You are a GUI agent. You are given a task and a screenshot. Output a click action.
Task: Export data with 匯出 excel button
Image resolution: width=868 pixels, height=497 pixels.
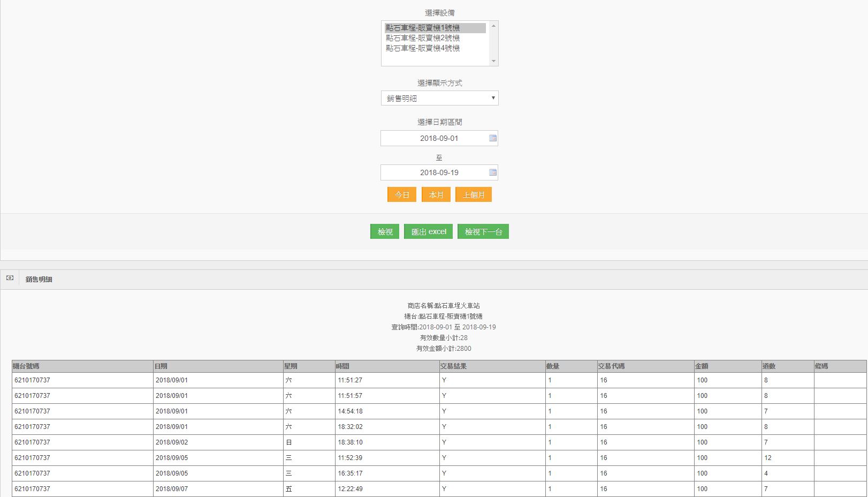428,231
